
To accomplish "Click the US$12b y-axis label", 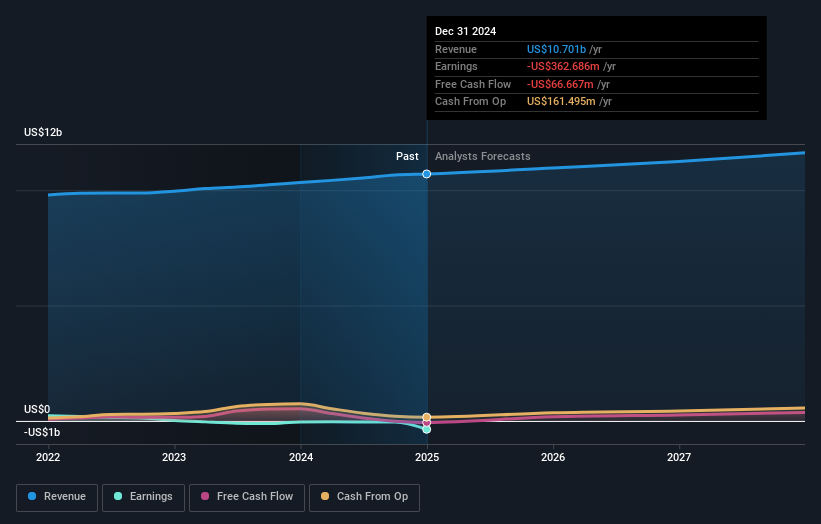I will tap(43, 132).
